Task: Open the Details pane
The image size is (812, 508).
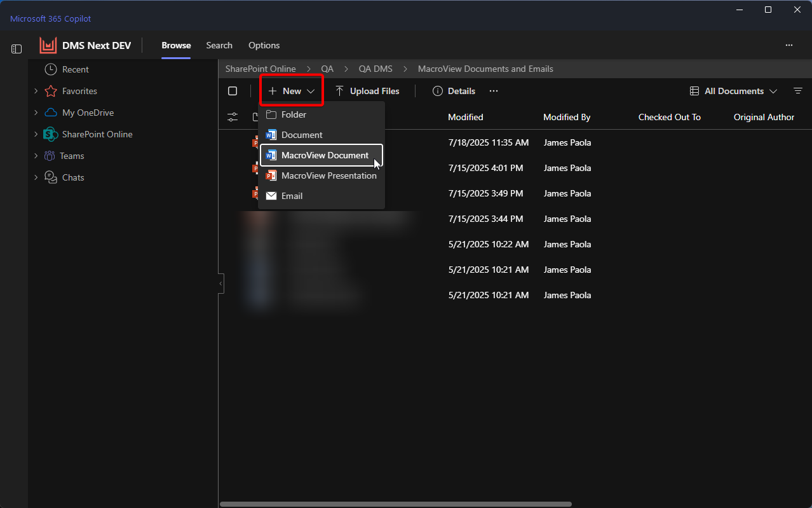Action: pyautogui.click(x=454, y=91)
